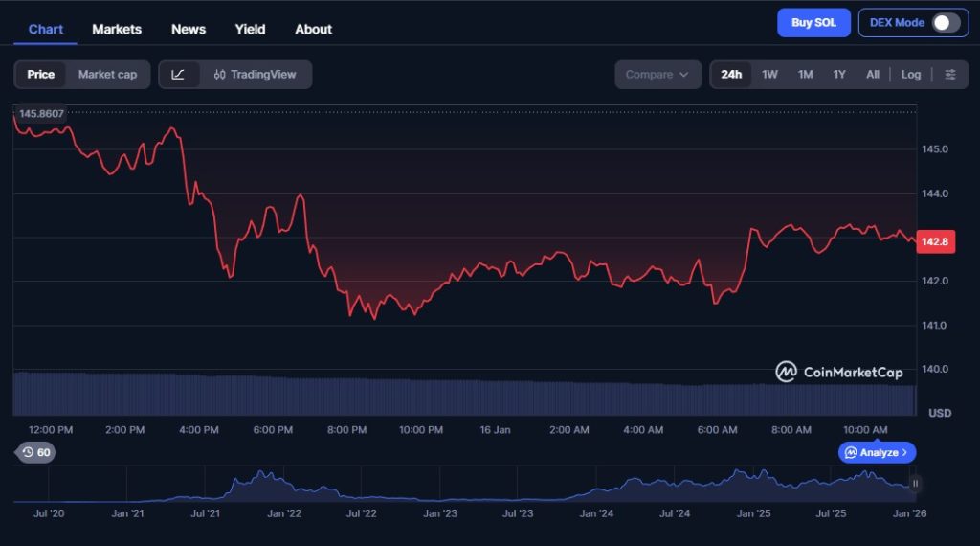980x546 pixels.
Task: Switch to TradingView candlestick view
Action: tap(256, 75)
